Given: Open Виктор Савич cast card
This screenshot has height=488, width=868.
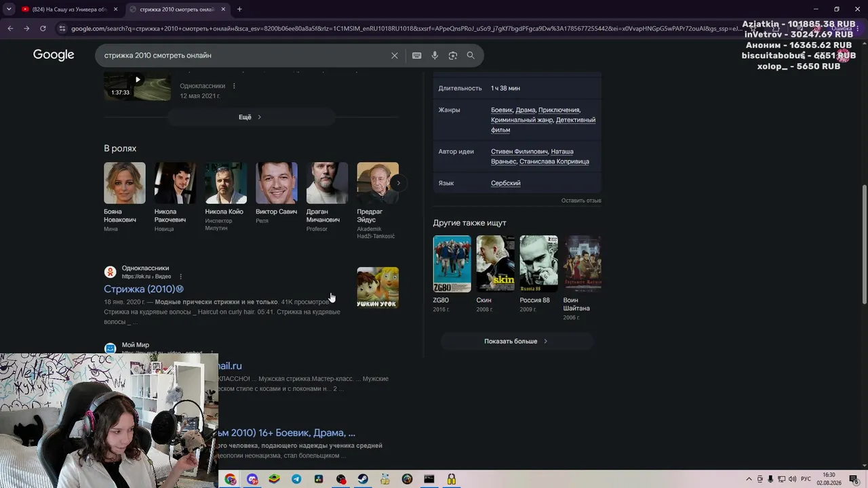Looking at the screenshot, I should (x=277, y=194).
